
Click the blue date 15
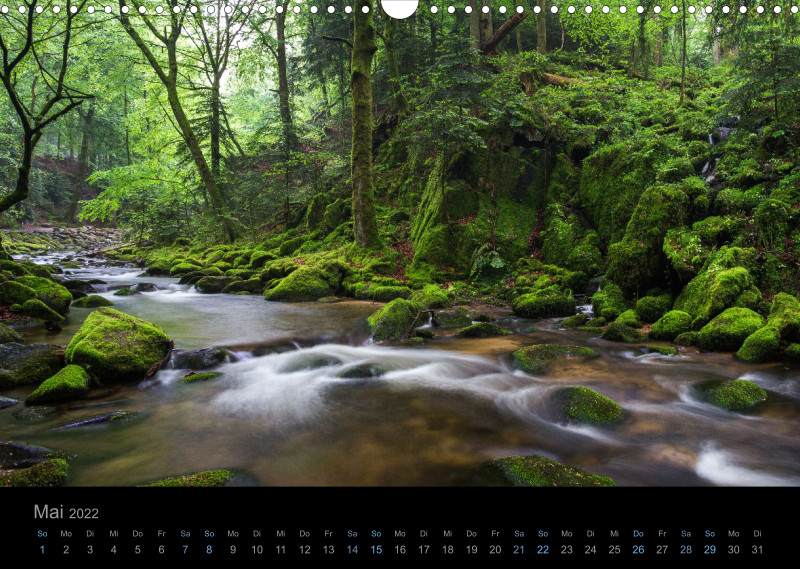coord(376,550)
